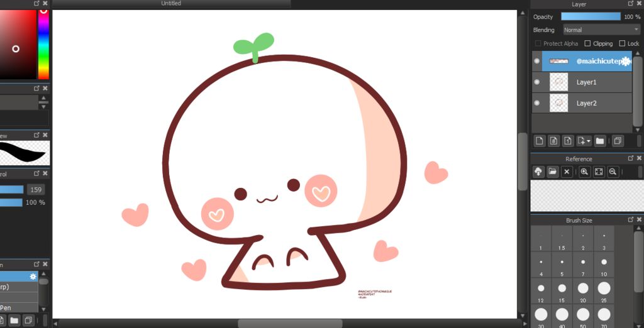Fit reference image to panel
644x328 pixels.
[599, 172]
